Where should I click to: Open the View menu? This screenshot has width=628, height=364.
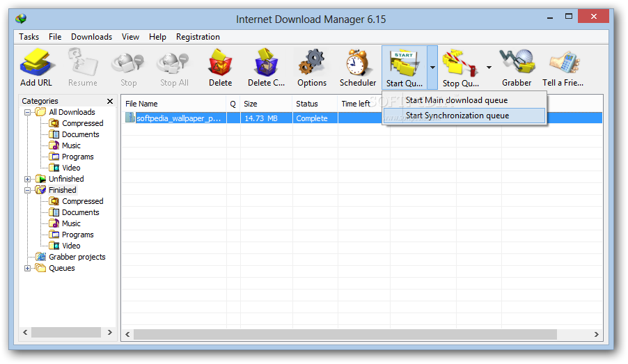(131, 37)
